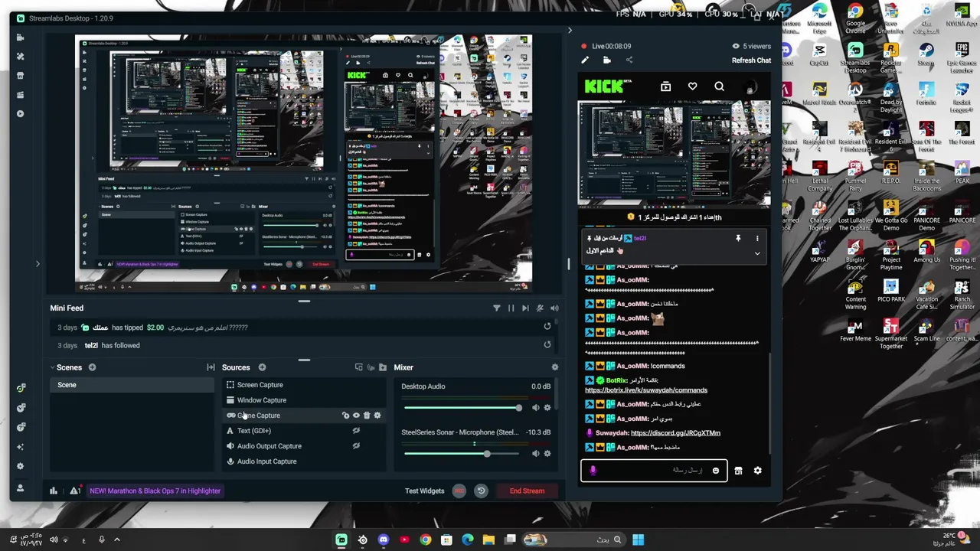Open Desktop Audio settings gear
Image resolution: width=980 pixels, height=551 pixels.
click(547, 408)
